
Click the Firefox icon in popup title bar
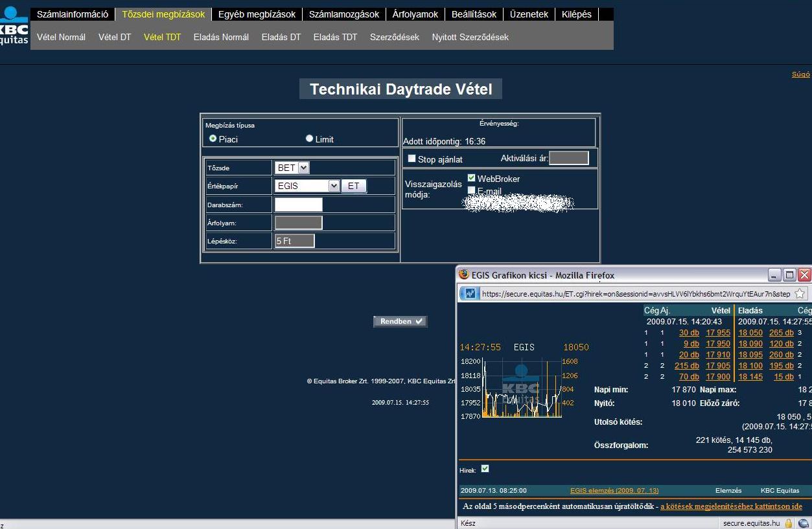(x=464, y=275)
